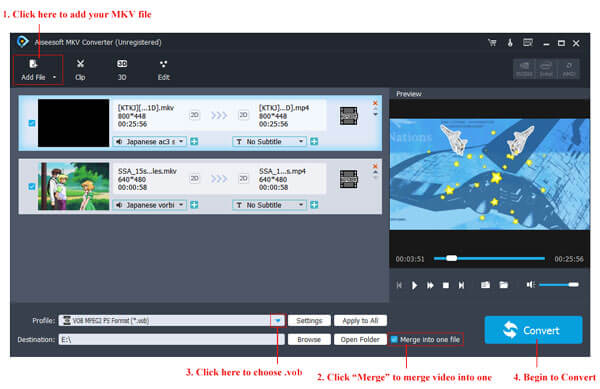
Task: Open the Edit effects tool
Action: point(163,70)
